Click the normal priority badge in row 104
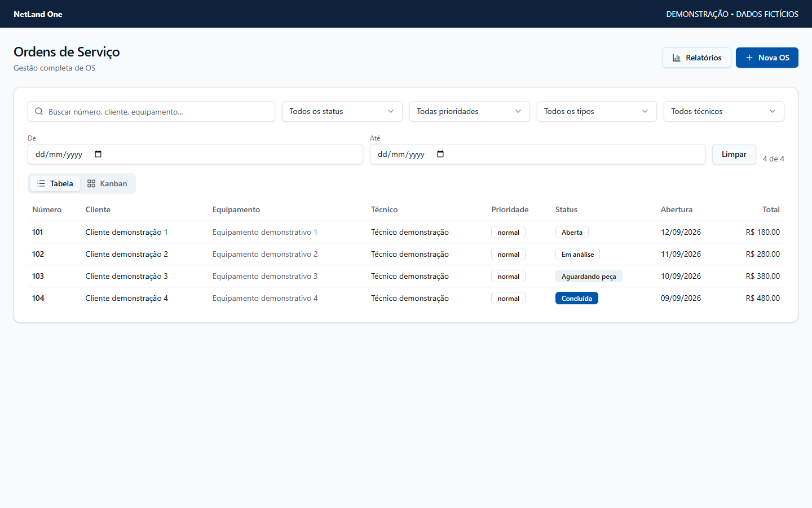The width and height of the screenshot is (812, 508). 508,298
